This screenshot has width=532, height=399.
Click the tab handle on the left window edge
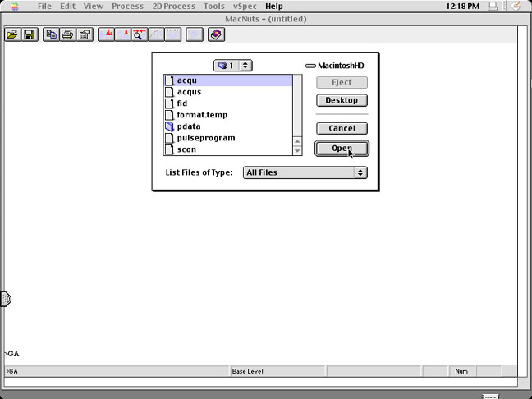6,299
